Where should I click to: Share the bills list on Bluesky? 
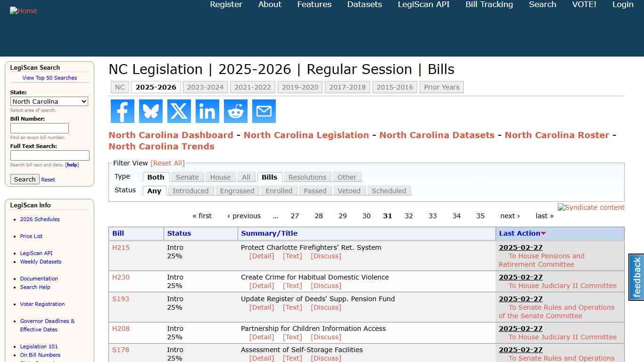click(150, 111)
